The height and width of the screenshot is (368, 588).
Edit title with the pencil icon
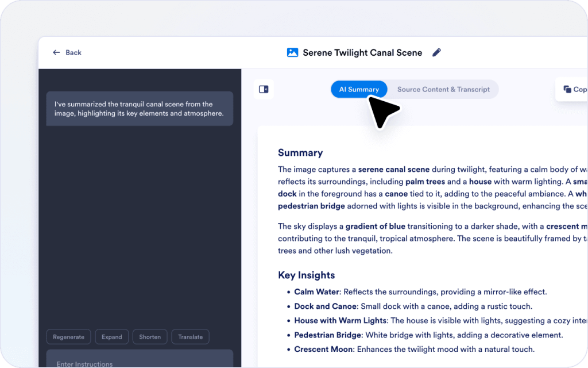[x=436, y=52]
